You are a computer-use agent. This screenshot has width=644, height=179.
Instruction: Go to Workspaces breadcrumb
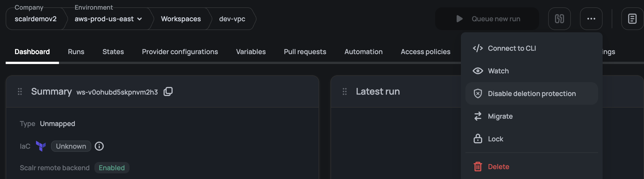pyautogui.click(x=181, y=19)
